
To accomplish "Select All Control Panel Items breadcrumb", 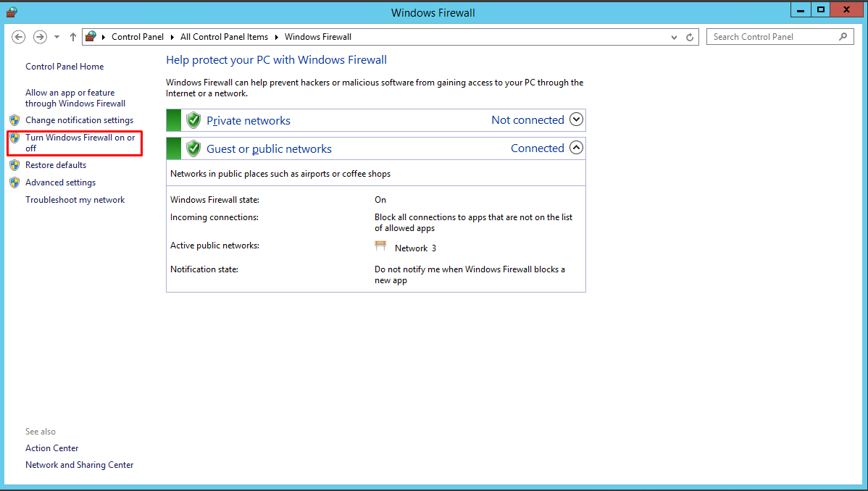I will point(224,37).
